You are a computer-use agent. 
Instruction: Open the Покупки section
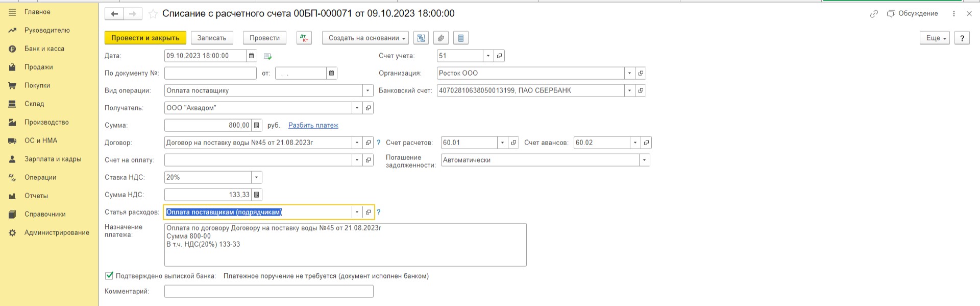coord(37,85)
